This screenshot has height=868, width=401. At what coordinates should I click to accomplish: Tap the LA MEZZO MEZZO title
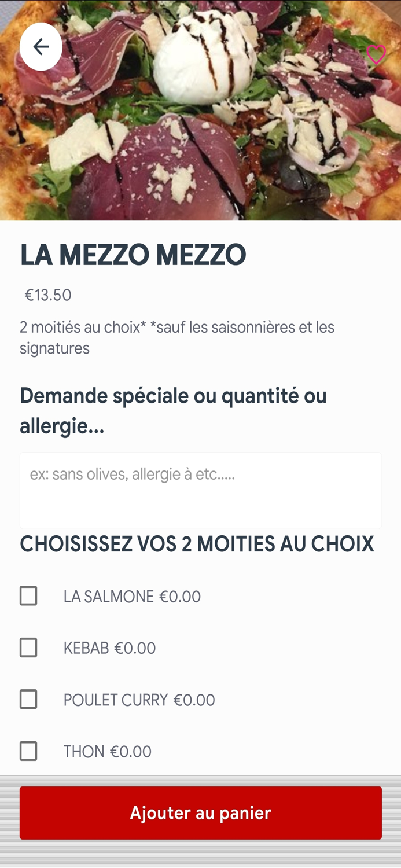tap(133, 255)
